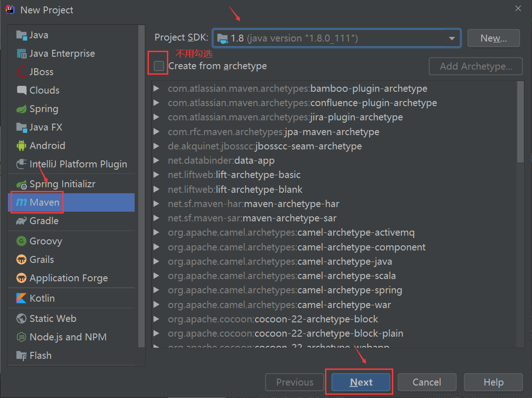532x398 pixels.
Task: Enable Create from archetype checkbox
Action: [x=159, y=66]
